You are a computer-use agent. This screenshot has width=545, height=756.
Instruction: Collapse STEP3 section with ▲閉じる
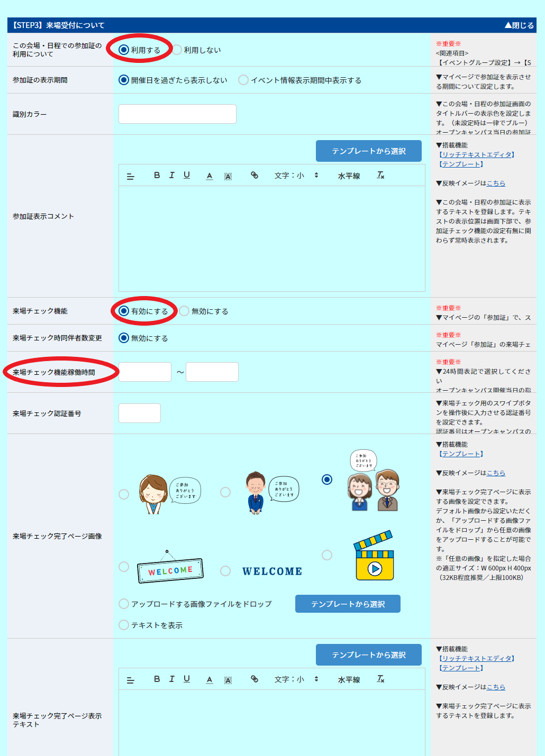(519, 25)
